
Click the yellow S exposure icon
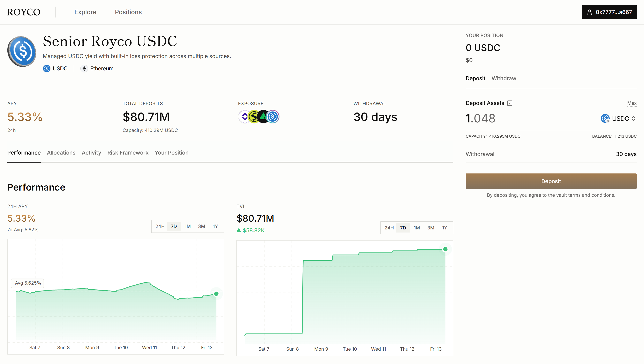tap(253, 117)
